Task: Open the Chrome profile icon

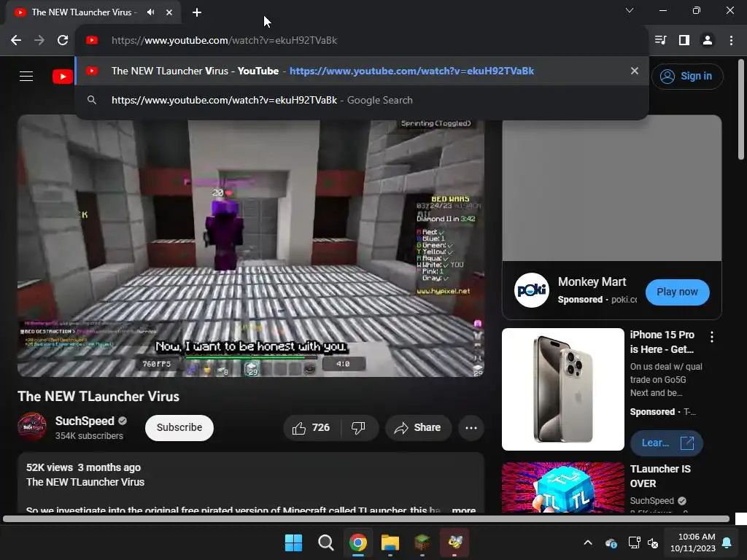Action: coord(708,41)
